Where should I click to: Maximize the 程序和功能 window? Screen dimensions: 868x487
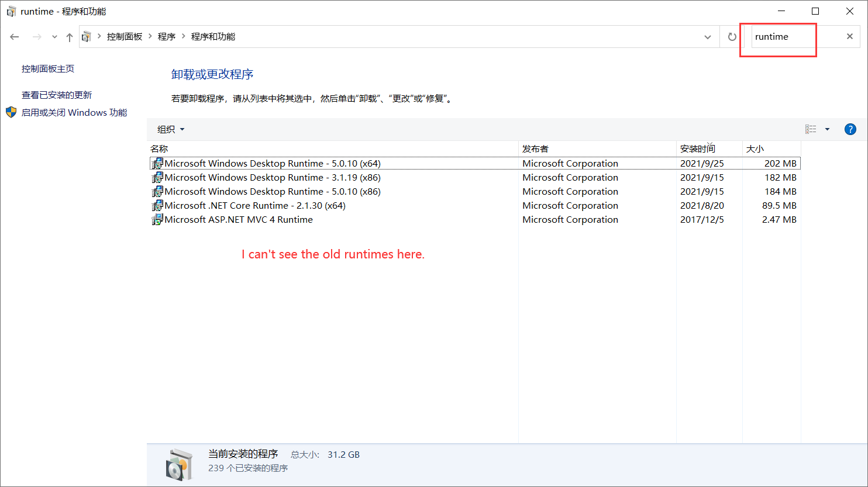click(815, 11)
